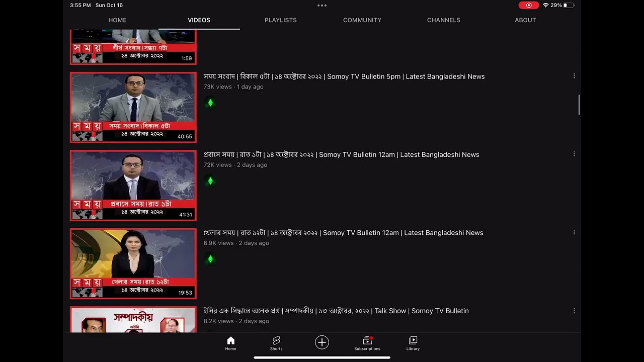Switch to the HOME channel tab
The height and width of the screenshot is (362, 644).
pos(117,20)
